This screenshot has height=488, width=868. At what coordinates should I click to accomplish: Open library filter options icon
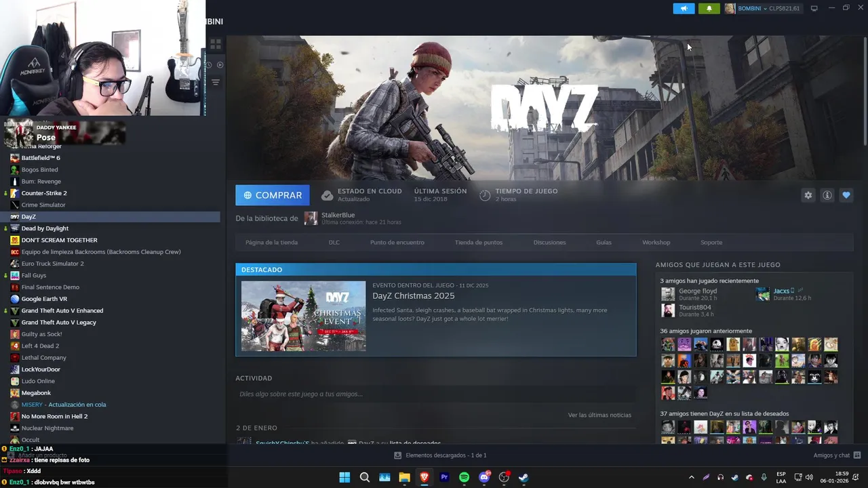216,83
